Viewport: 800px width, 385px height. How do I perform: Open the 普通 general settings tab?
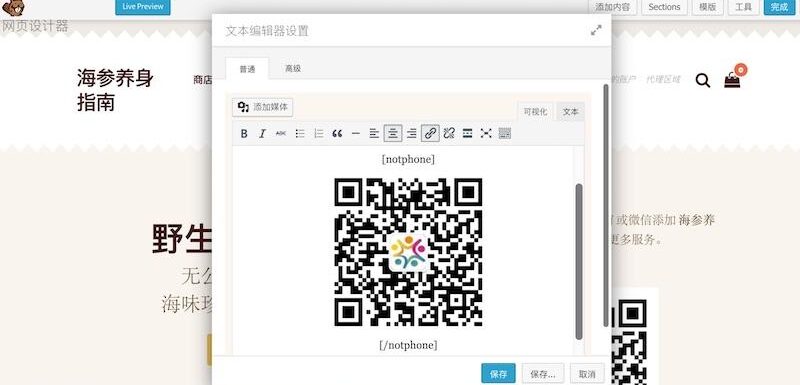pos(247,69)
